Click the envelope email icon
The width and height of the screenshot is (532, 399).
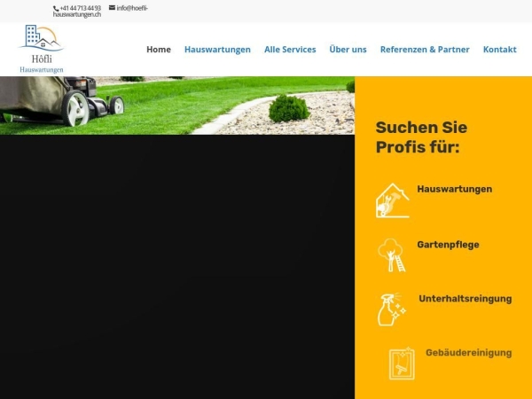coord(112,8)
